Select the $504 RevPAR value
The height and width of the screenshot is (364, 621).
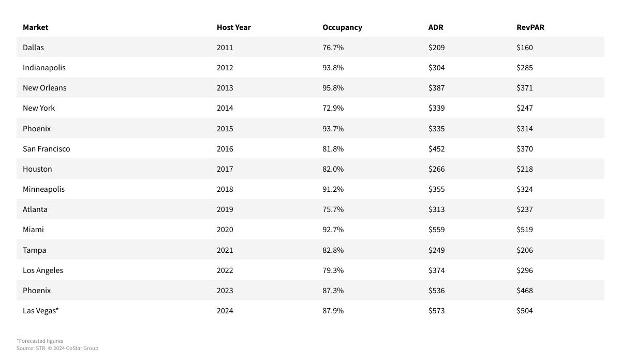point(524,311)
